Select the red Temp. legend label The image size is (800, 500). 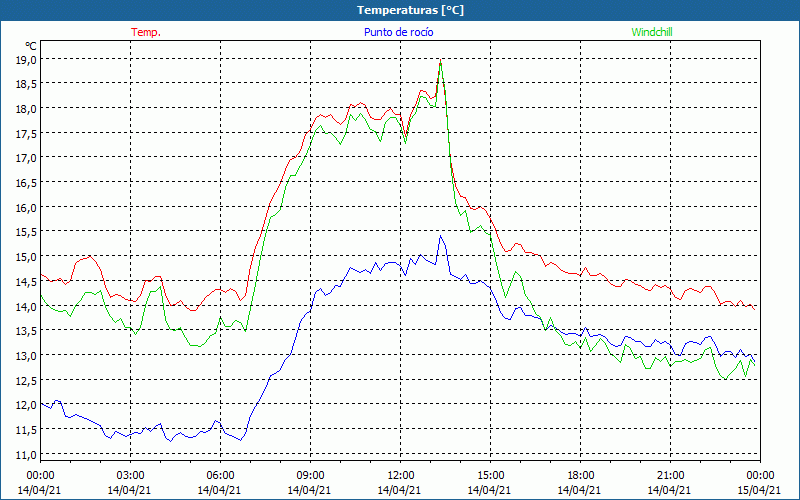[x=146, y=32]
